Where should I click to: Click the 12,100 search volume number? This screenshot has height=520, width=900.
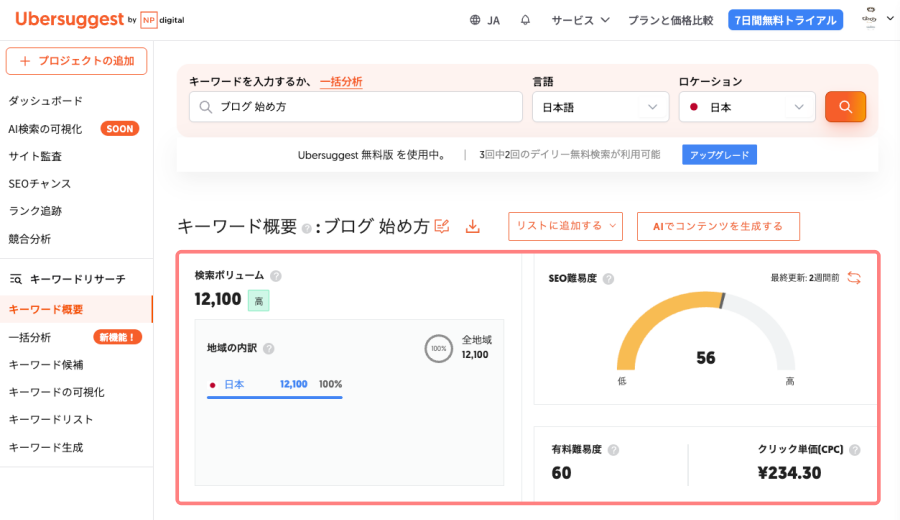coord(218,299)
